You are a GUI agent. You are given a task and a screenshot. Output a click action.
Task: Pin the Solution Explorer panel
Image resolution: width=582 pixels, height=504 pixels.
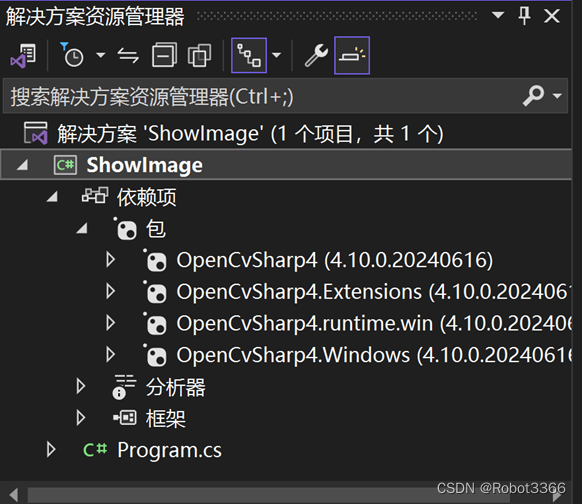click(524, 16)
